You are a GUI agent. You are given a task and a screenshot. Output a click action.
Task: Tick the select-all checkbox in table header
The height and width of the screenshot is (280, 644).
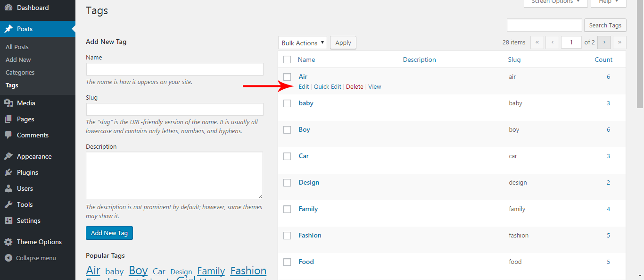287,59
